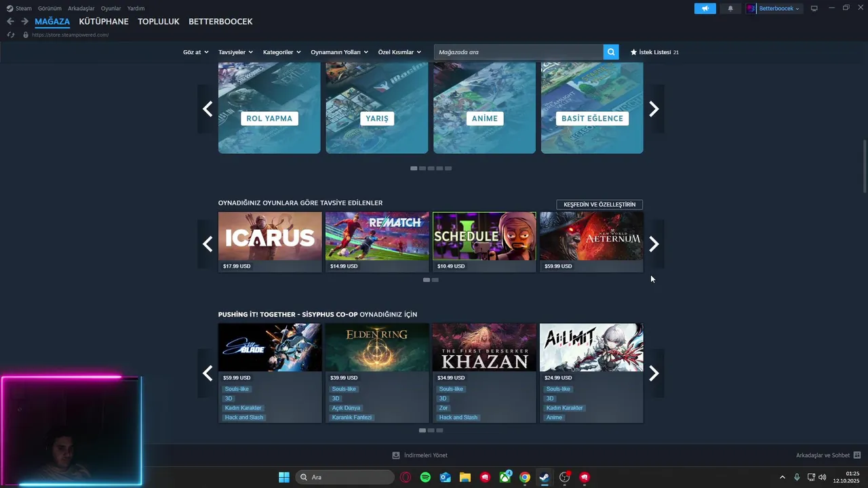The image size is (868, 488).
Task: Click the BASİT EĞLENCE category button
Action: 592,118
